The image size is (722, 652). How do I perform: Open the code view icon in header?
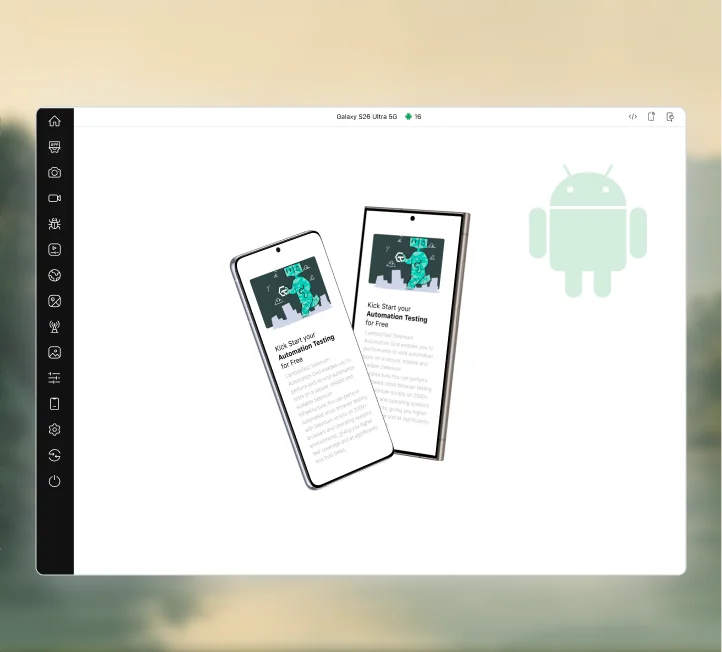tap(633, 117)
